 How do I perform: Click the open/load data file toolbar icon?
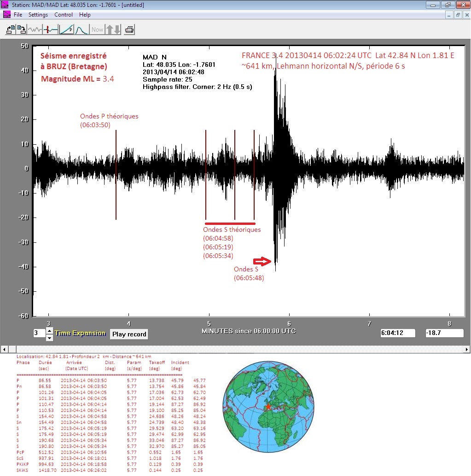pyautogui.click(x=10, y=29)
